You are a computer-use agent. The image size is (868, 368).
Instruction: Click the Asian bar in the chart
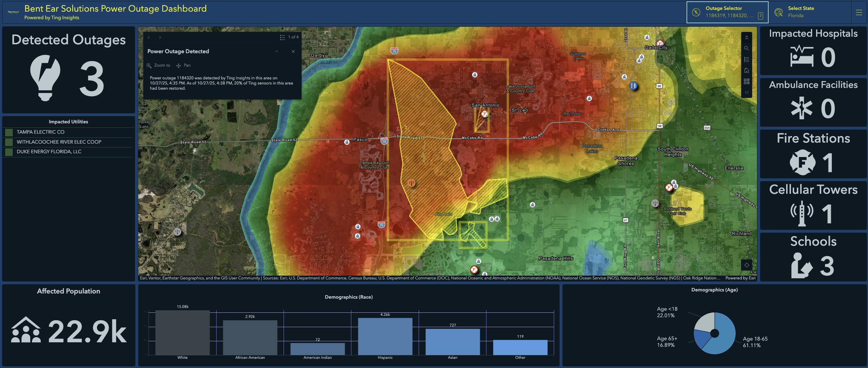pos(453,342)
